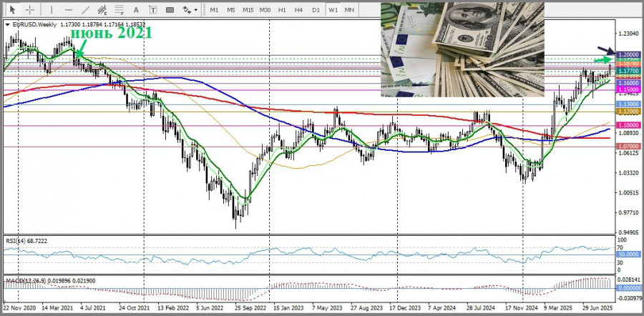Image resolution: width=644 pixels, height=316 pixels.
Task: Select the D1 daily timeframe
Action: tap(316, 10)
